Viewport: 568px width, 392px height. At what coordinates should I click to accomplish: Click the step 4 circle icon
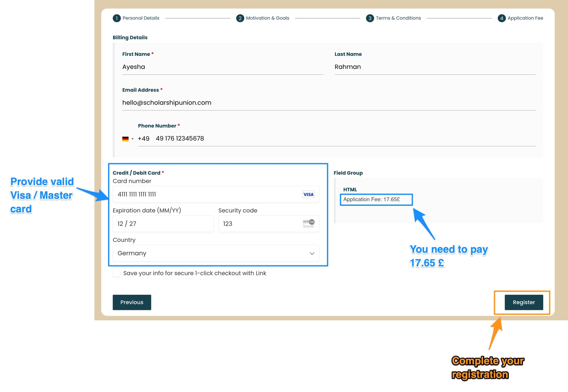point(502,18)
